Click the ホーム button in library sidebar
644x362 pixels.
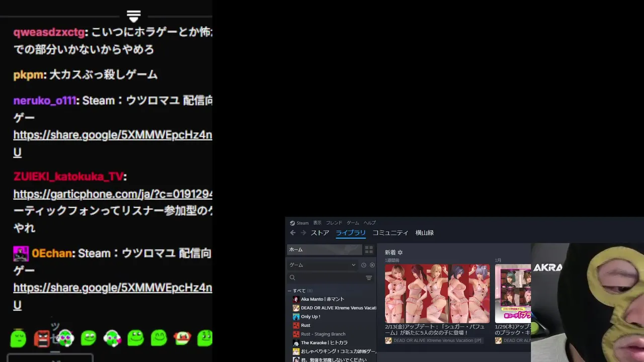[325, 249]
